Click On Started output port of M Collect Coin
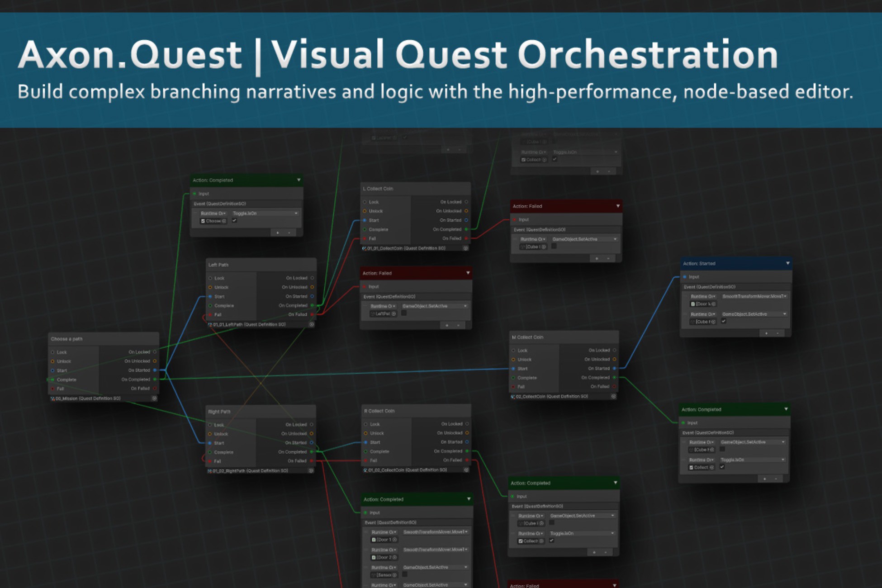The width and height of the screenshot is (882, 588). (614, 369)
